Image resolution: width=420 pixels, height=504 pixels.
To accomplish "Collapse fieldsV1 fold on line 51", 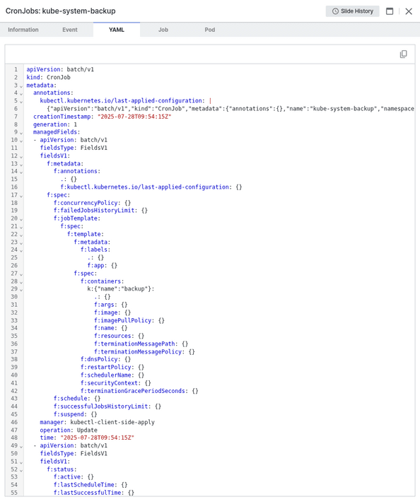I will pyautogui.click(x=21, y=462).
